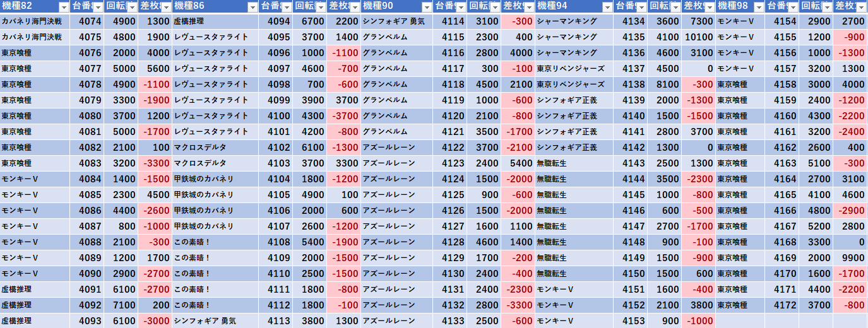Screen dimensions: 868x328
Task: Open 差枚 filter dropdown just left of 機種90
Action: [354, 7]
